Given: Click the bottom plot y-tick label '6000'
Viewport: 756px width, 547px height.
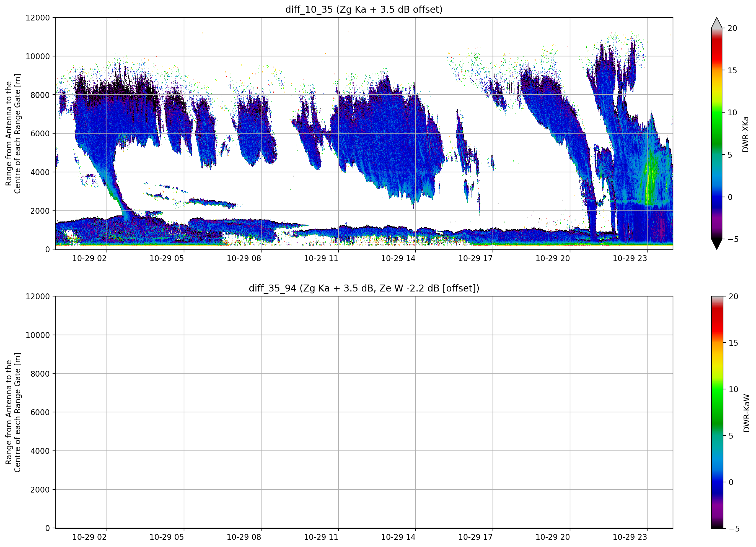Looking at the screenshot, I should point(40,412).
